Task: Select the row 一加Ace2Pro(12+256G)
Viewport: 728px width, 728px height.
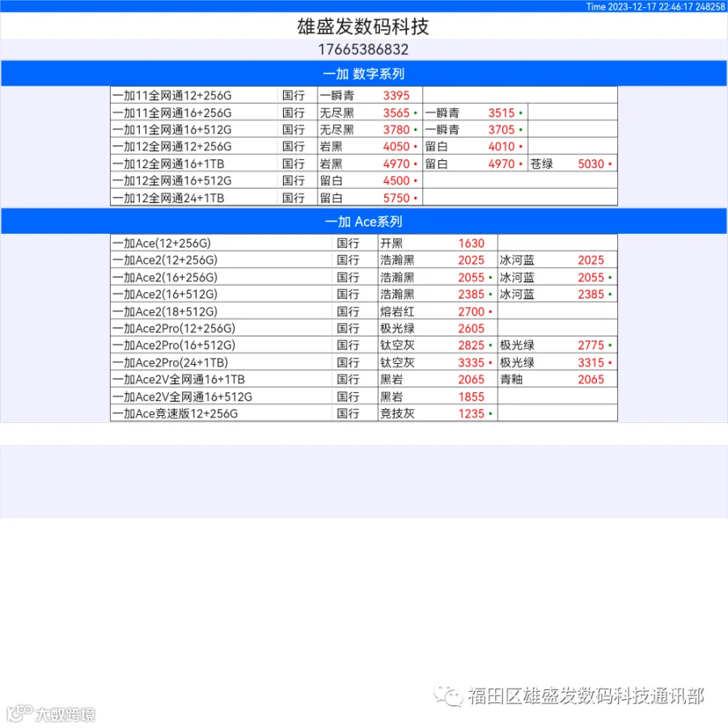Action: coord(364,328)
